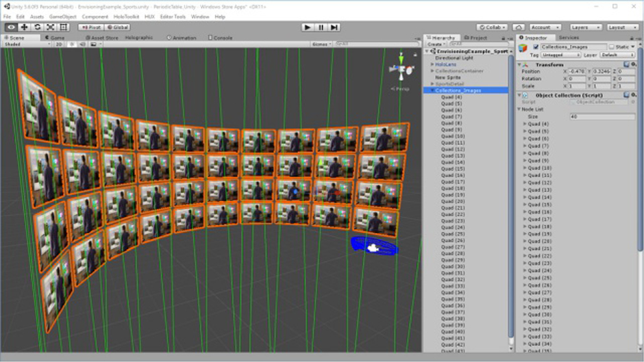This screenshot has width=644, height=362.
Task: Open the Static options dropdown arrow
Action: 632,47
